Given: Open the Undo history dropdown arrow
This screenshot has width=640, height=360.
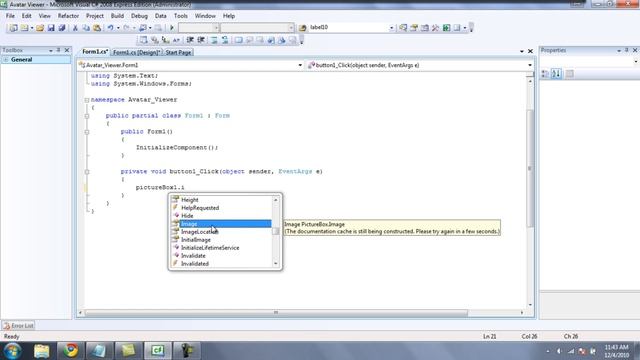Looking at the screenshot, I should pyautogui.click(x=118, y=28).
